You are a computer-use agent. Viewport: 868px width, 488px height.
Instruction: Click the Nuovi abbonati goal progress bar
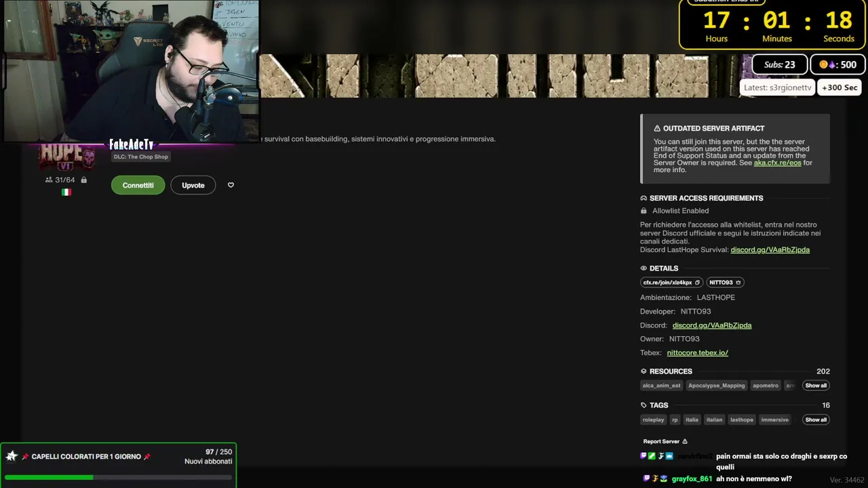coord(119,477)
